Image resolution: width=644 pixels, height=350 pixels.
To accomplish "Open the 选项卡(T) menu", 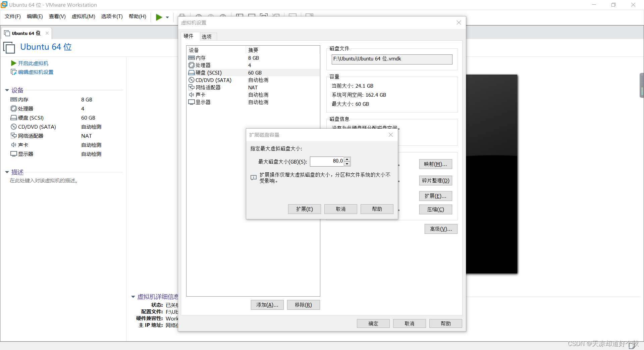I will pyautogui.click(x=112, y=16).
